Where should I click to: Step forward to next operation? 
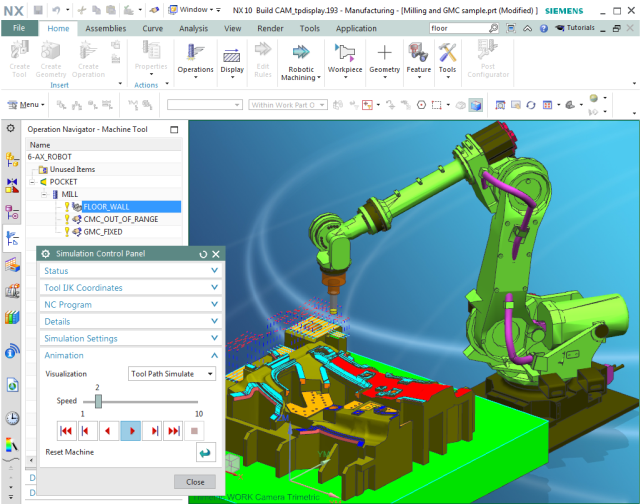tap(152, 431)
